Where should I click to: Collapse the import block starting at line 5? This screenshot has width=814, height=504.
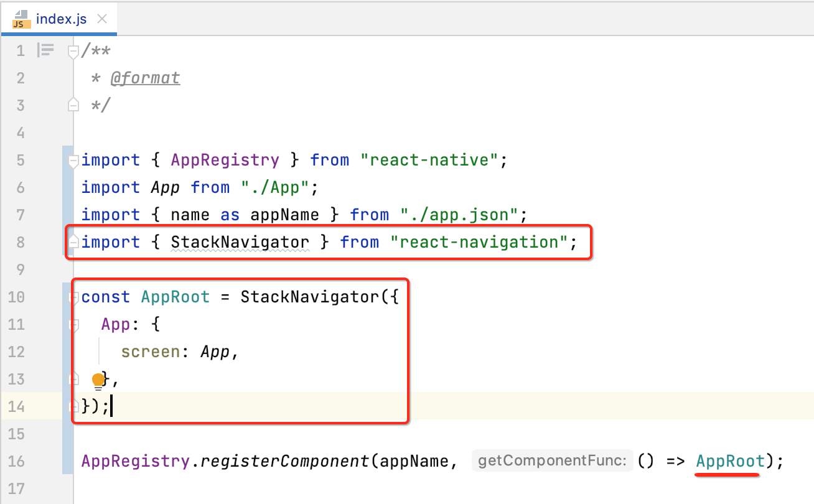(x=73, y=161)
